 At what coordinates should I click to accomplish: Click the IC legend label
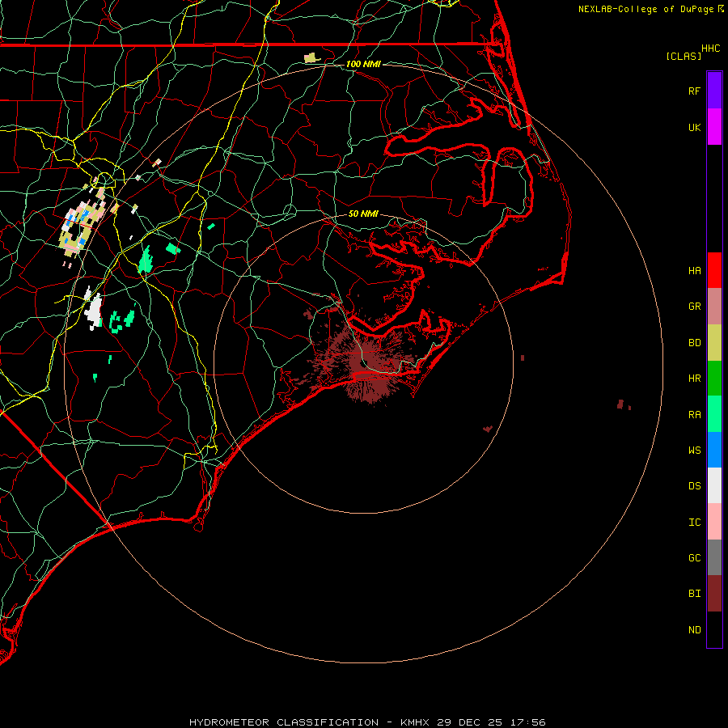coord(694,523)
